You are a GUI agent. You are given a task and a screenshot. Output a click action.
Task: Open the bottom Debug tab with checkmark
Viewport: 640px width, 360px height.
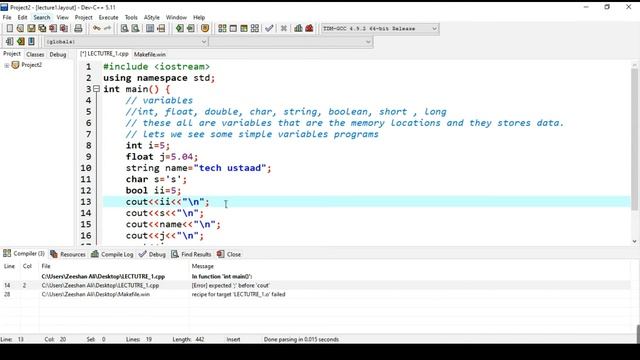(x=152, y=254)
